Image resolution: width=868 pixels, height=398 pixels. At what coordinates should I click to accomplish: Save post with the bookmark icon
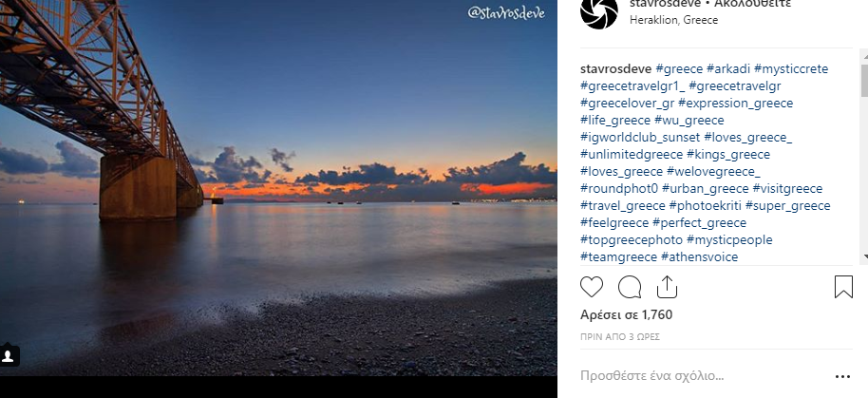[x=843, y=287]
